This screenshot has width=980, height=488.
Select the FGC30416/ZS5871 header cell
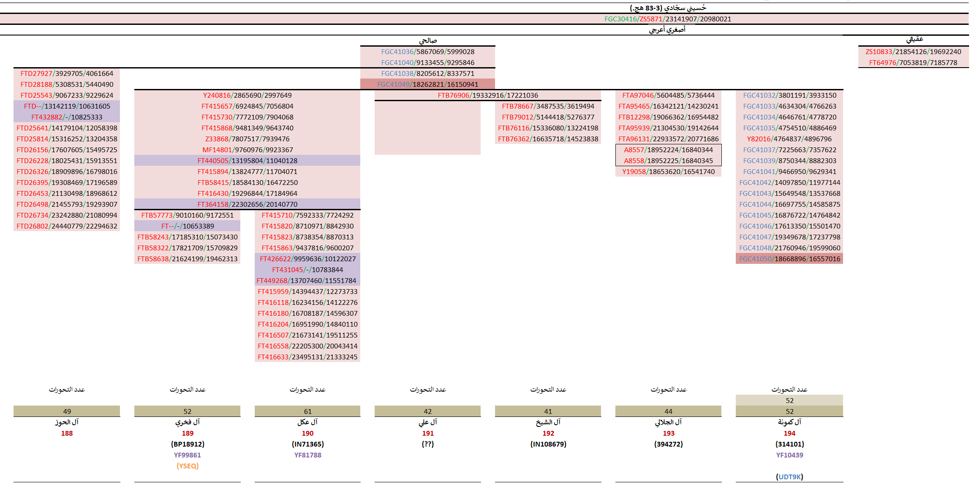tap(667, 19)
